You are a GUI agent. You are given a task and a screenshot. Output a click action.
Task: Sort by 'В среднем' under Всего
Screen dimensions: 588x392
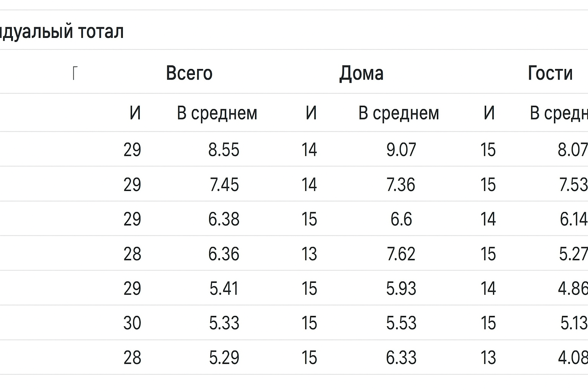tap(217, 113)
